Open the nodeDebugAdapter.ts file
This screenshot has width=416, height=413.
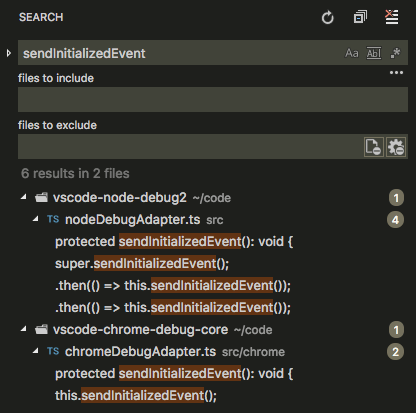(133, 220)
